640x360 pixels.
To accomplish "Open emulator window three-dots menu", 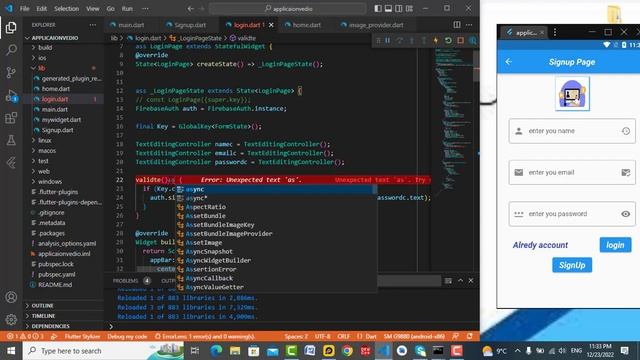I will [x=555, y=32].
